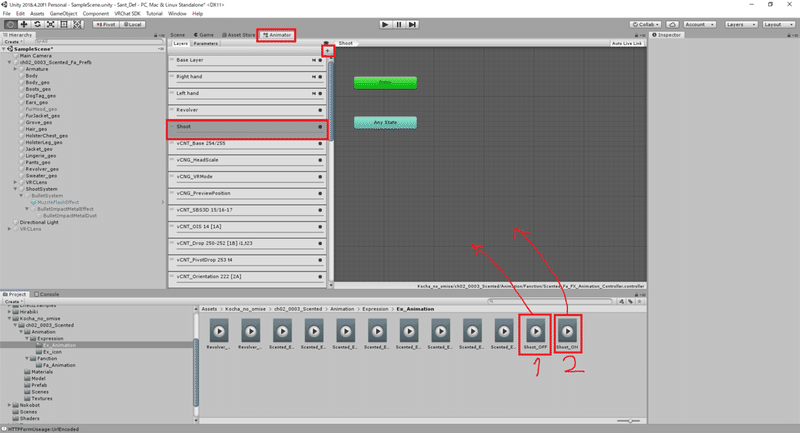
Task: Open the Layout dropdown
Action: [779, 24]
